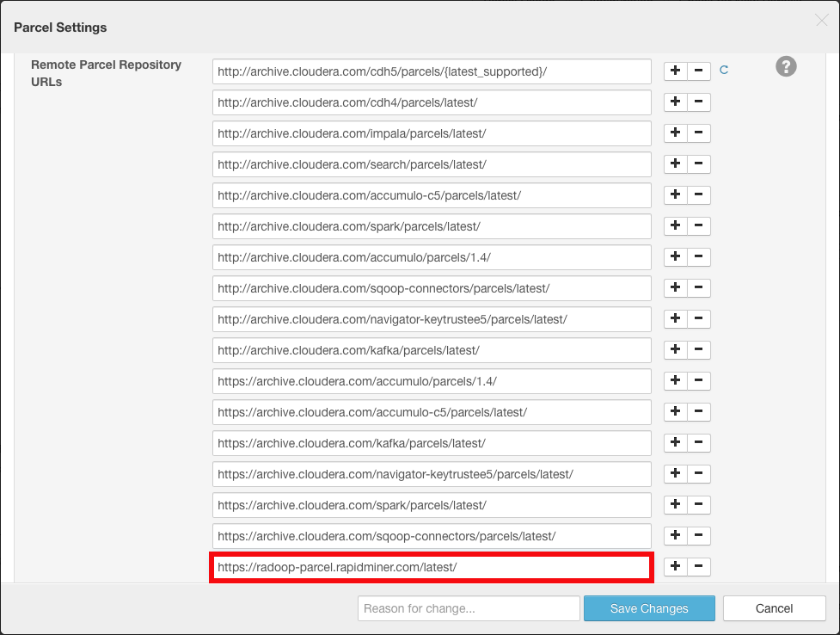Add row after https accumulo-c5 URL
The width and height of the screenshot is (840, 635).
676,412
